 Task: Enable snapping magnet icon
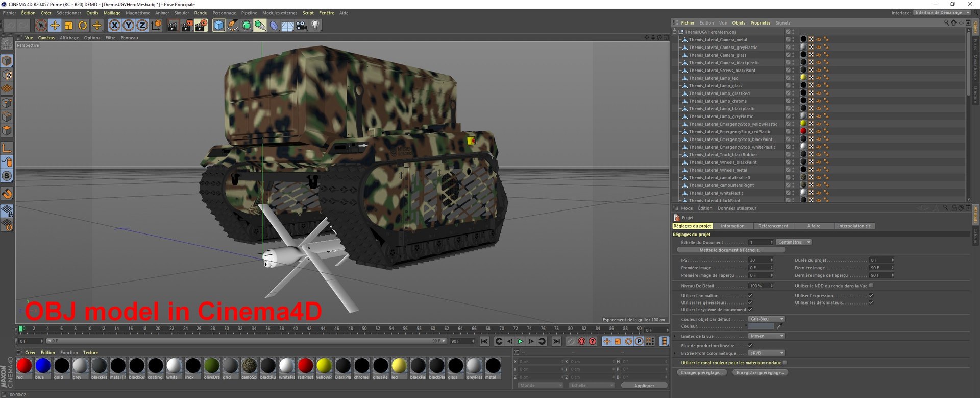click(7, 194)
